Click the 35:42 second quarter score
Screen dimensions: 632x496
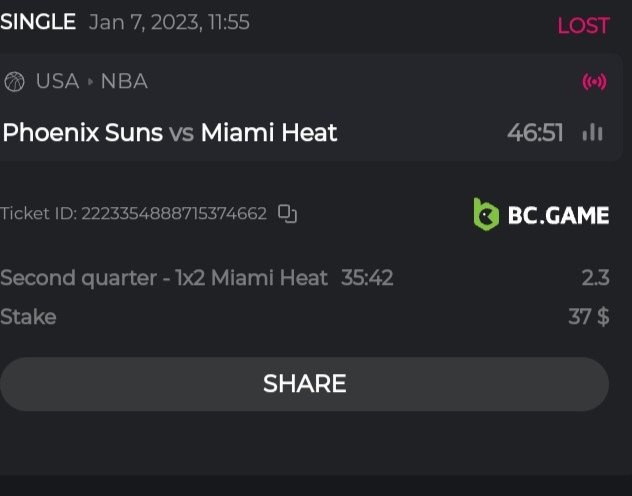[367, 278]
